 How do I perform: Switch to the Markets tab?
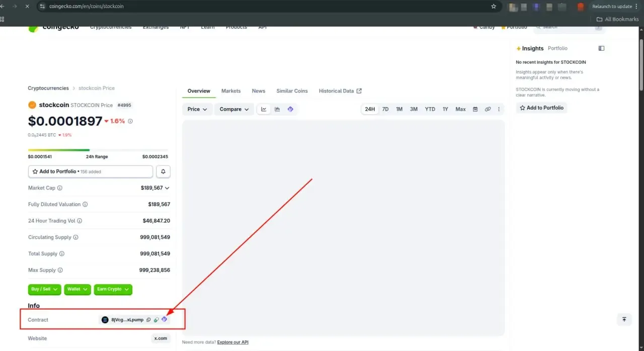click(x=231, y=91)
